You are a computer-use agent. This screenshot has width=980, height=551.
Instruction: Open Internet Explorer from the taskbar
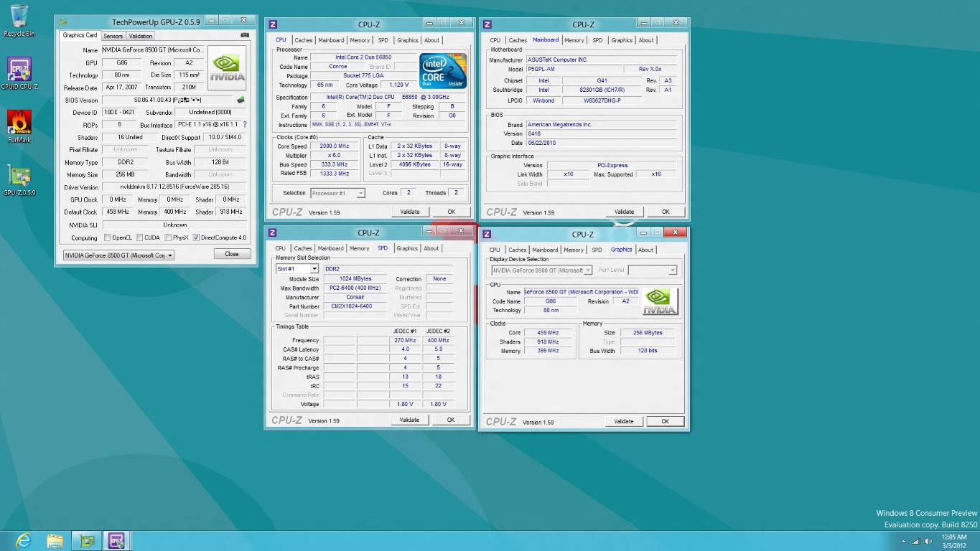24,540
